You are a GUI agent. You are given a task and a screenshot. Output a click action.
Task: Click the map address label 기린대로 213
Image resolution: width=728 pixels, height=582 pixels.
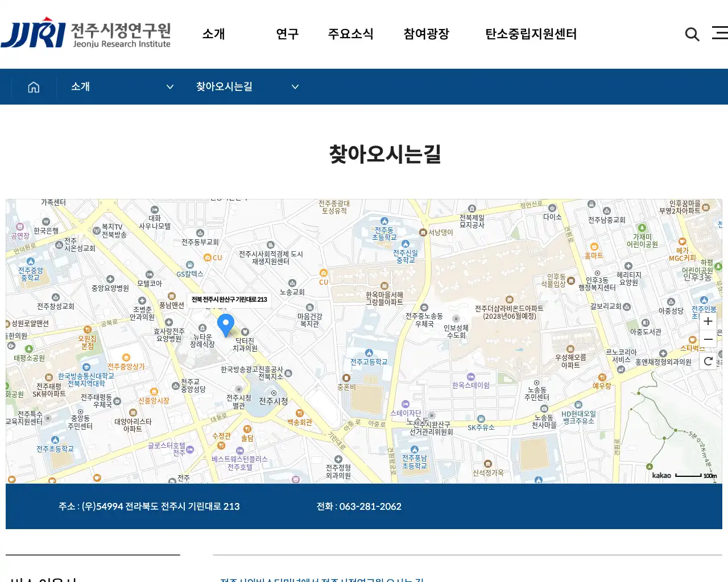tap(229, 300)
